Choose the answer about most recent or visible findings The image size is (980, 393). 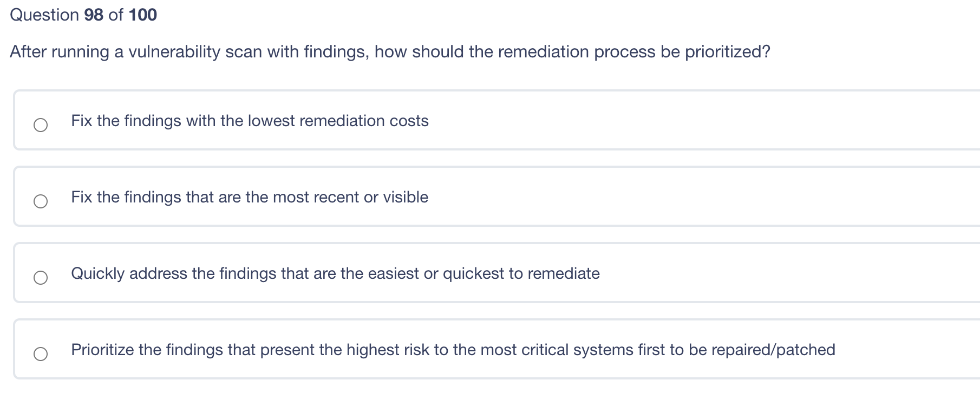(249, 197)
